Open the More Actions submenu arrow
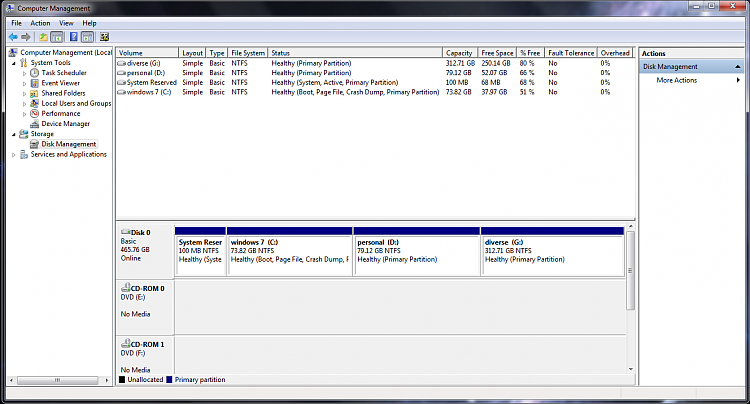The width and height of the screenshot is (750, 404). [739, 80]
